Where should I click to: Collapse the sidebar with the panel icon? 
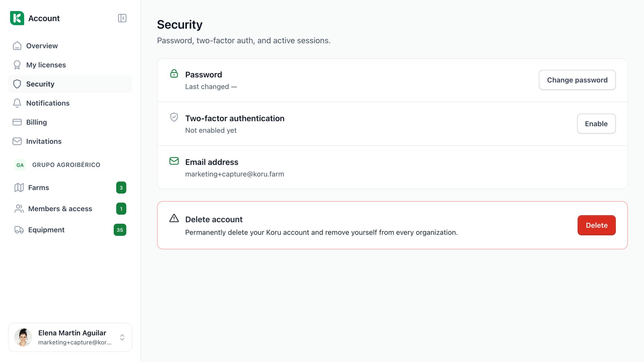pyautogui.click(x=122, y=18)
